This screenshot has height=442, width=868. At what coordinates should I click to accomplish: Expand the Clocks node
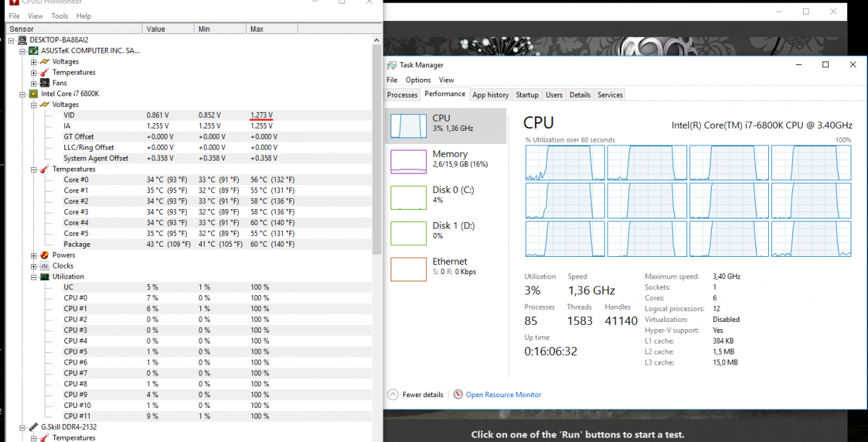coord(34,265)
